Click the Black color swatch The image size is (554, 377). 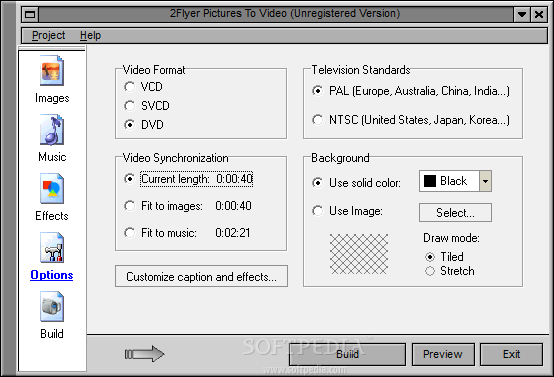tap(430, 181)
